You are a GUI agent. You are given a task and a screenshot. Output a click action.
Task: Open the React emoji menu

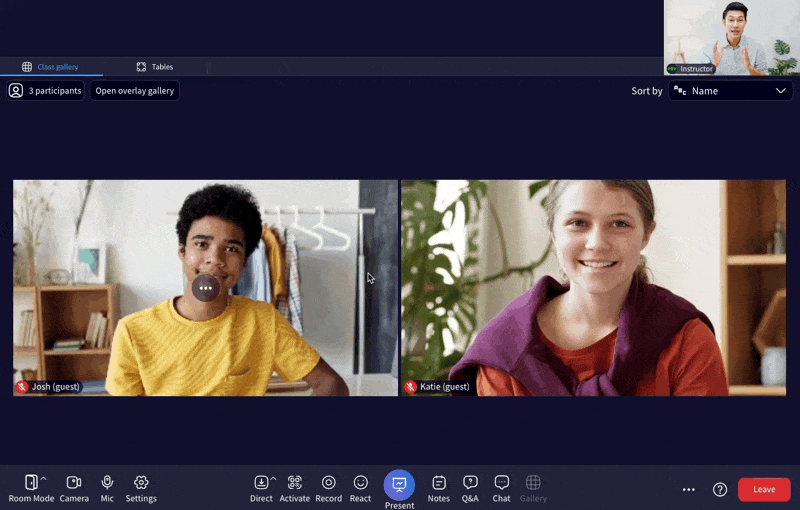point(360,489)
